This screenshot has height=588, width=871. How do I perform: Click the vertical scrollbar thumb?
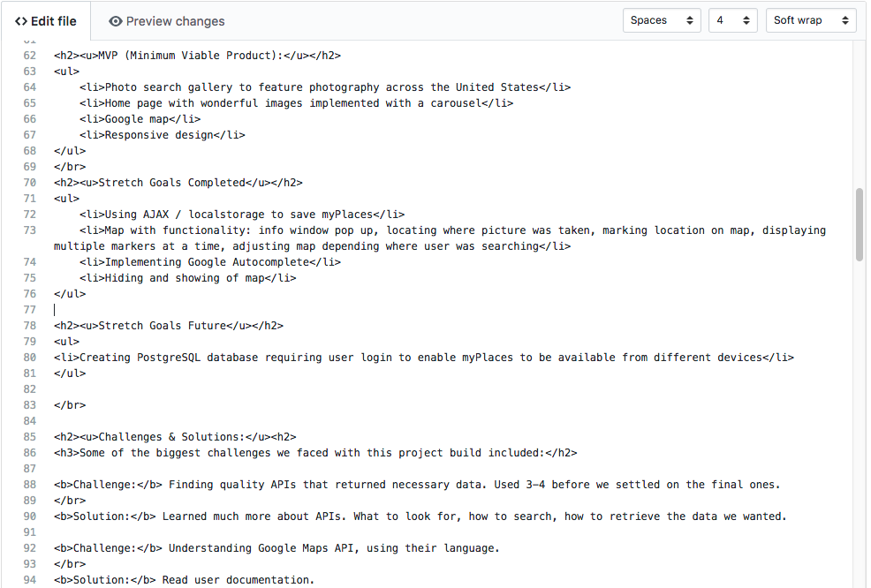(859, 221)
